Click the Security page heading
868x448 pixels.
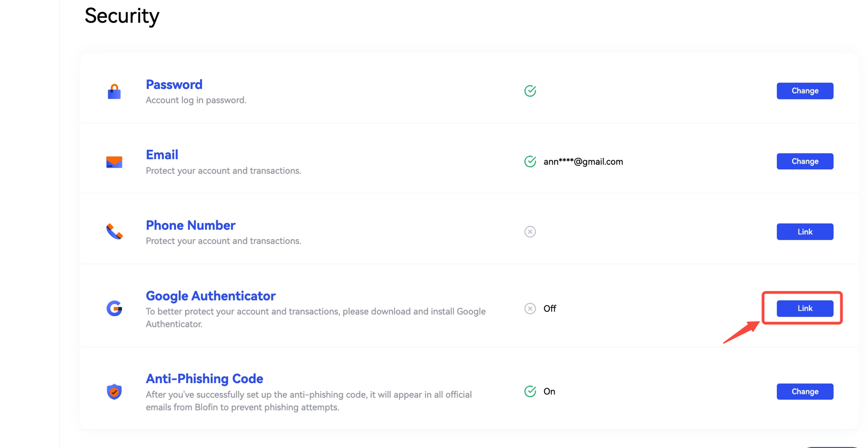click(122, 17)
